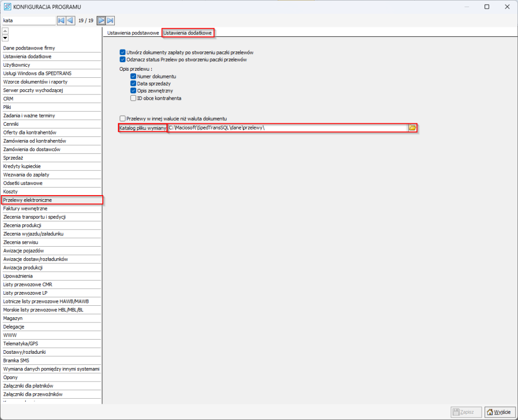
Task: Open 'Faktury wewnętrzne' in the settings list
Action: click(x=25, y=208)
